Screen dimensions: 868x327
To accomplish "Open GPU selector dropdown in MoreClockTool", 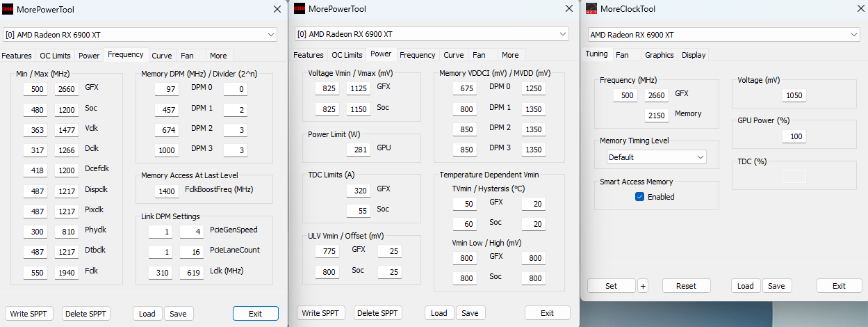I will pyautogui.click(x=723, y=34).
